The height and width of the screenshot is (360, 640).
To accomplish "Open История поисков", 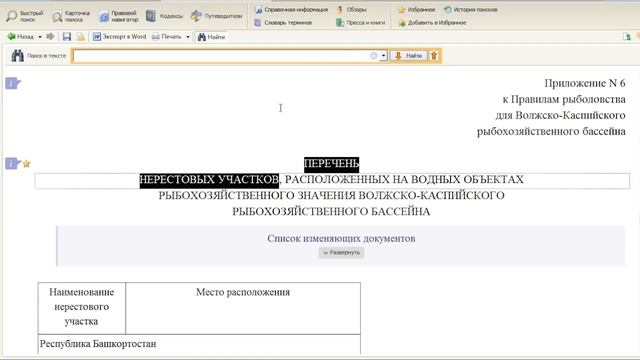I will (471, 9).
